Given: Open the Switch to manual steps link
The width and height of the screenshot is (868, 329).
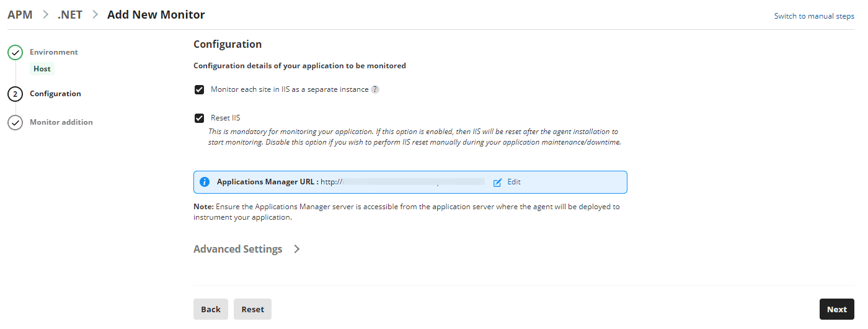Looking at the screenshot, I should [x=814, y=16].
